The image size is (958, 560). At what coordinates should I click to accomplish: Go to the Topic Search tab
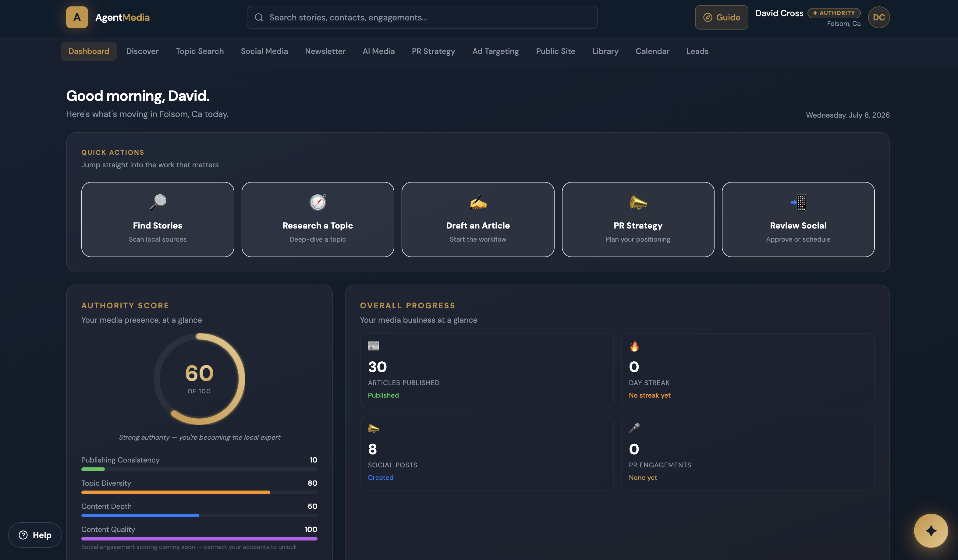point(200,51)
